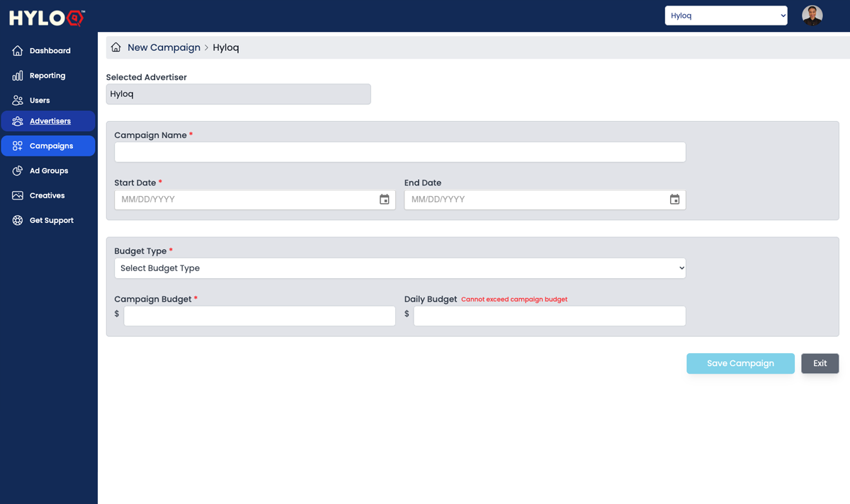
Task: Click the Reporting bar chart icon
Action: [18, 76]
